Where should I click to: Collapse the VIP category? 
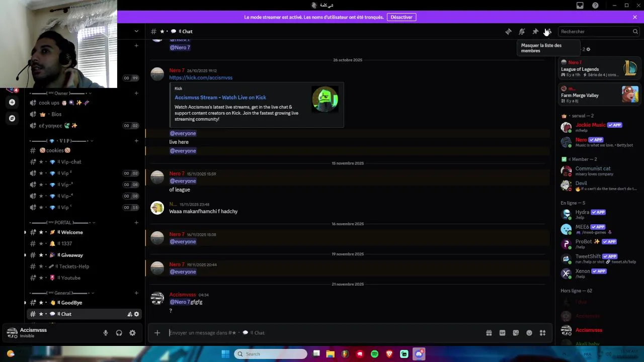pyautogui.click(x=61, y=141)
